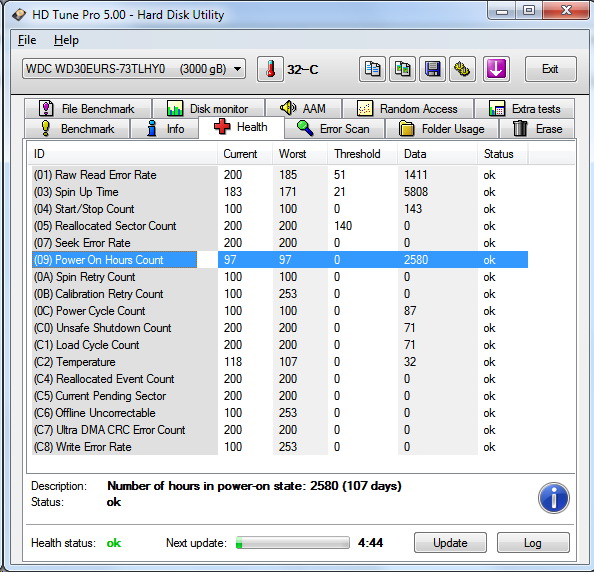Select the Spin Retry Count row

coord(280,277)
